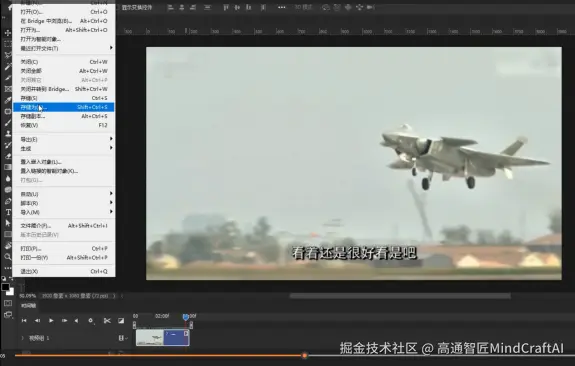Select the Hand tool
The height and width of the screenshot is (366, 575).
click(x=7, y=245)
